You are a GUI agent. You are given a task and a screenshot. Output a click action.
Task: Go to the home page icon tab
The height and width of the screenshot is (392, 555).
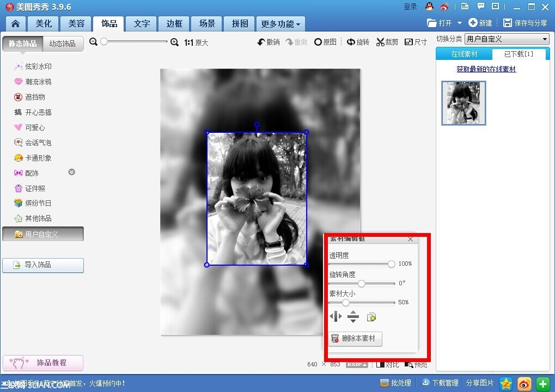pos(16,24)
